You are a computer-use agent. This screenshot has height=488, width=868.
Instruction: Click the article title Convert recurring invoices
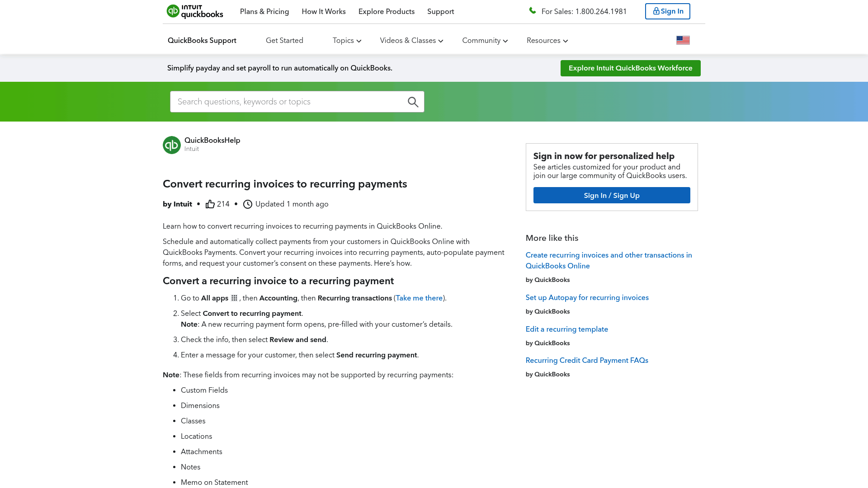pos(285,184)
